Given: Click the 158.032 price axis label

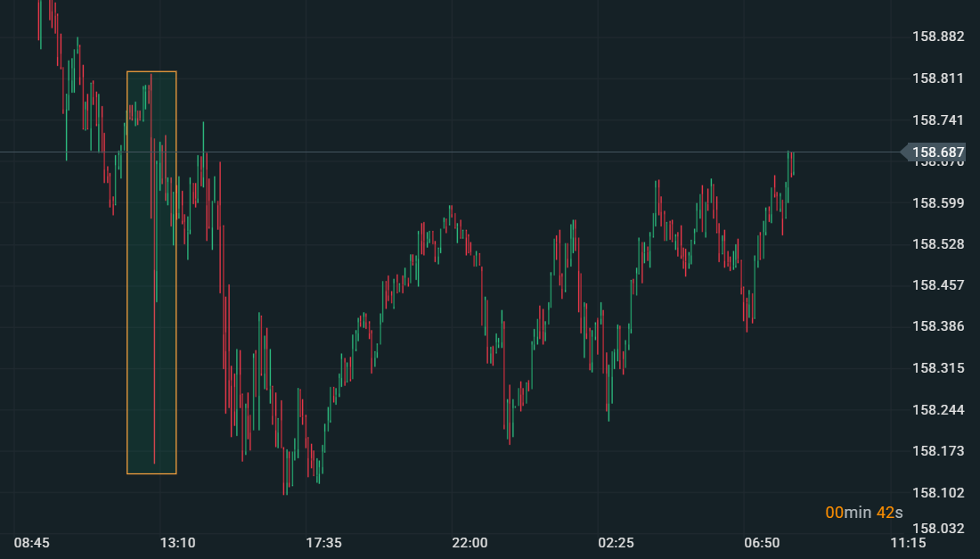Looking at the screenshot, I should coord(938,529).
